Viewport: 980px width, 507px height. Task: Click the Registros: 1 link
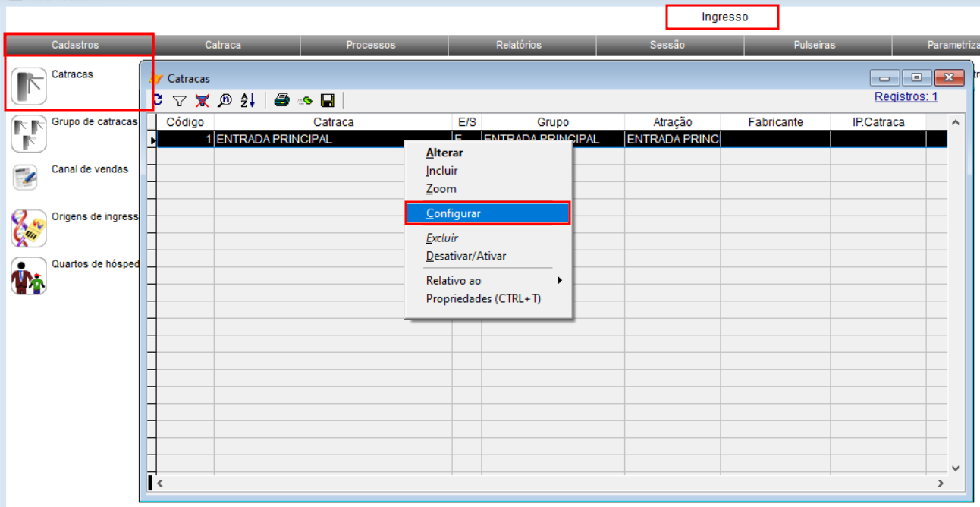[906, 96]
